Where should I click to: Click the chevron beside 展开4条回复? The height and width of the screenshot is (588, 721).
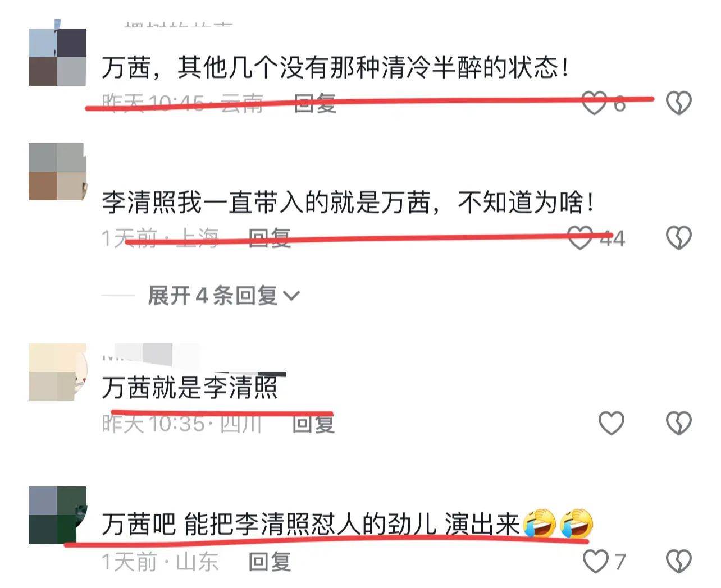click(x=292, y=296)
